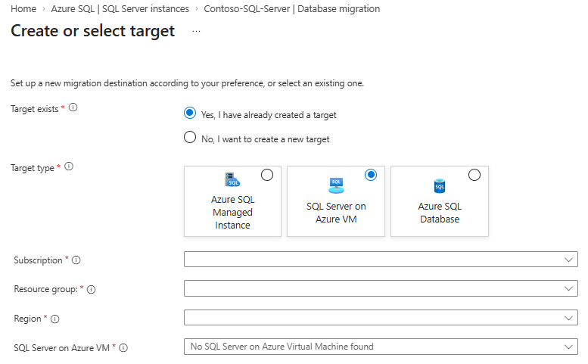The image size is (588, 364).
Task: Open the ellipsis menu beside page title
Action: point(197,32)
